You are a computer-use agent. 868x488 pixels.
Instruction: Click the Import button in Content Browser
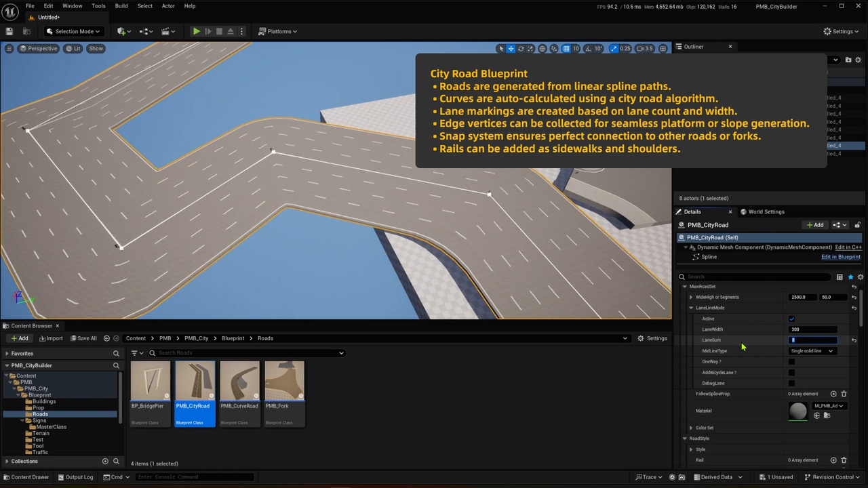(51, 338)
